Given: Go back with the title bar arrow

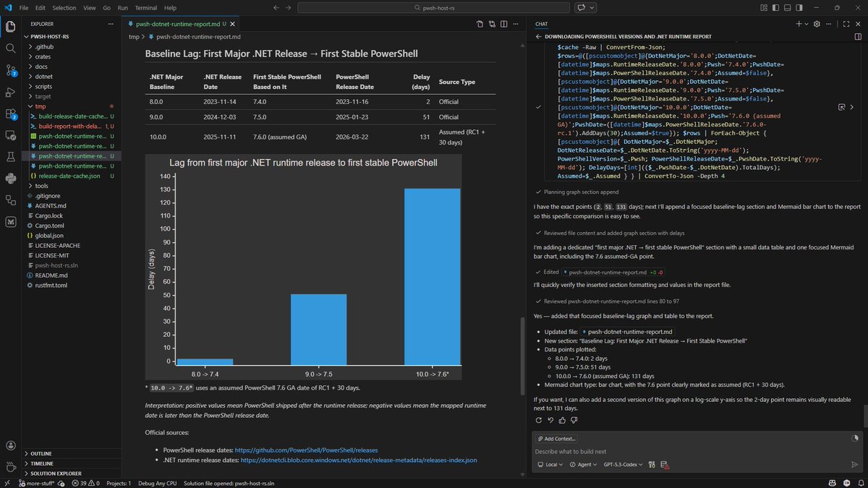Looking at the screenshot, I should pos(277,7).
